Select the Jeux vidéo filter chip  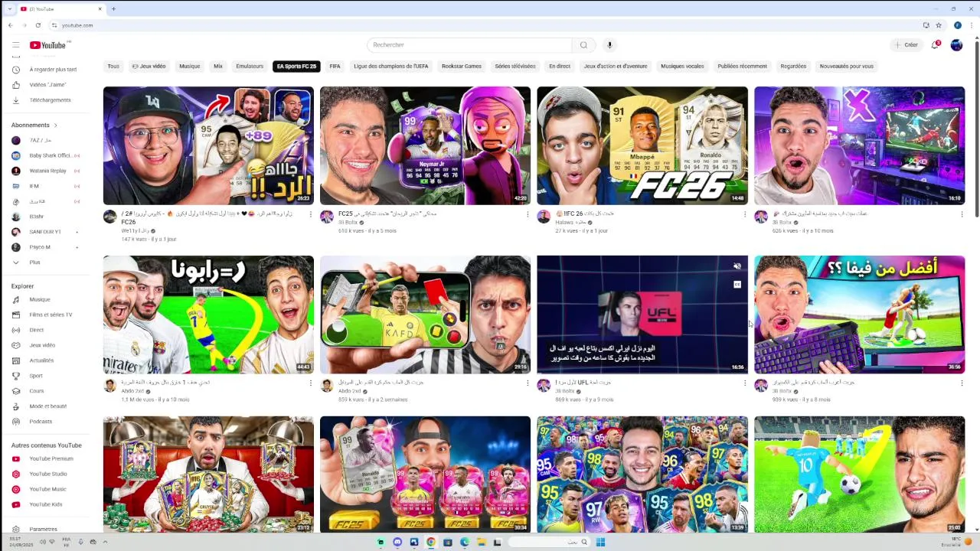click(149, 67)
